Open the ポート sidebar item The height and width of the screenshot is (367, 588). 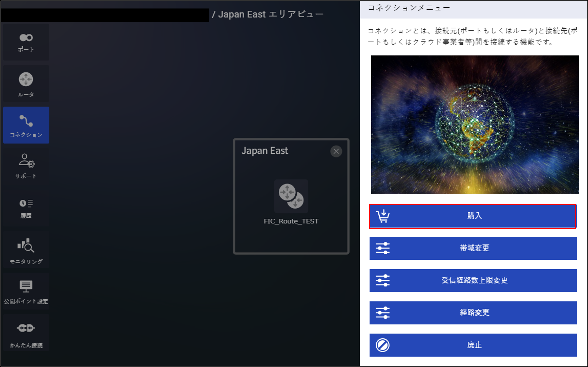coord(26,42)
